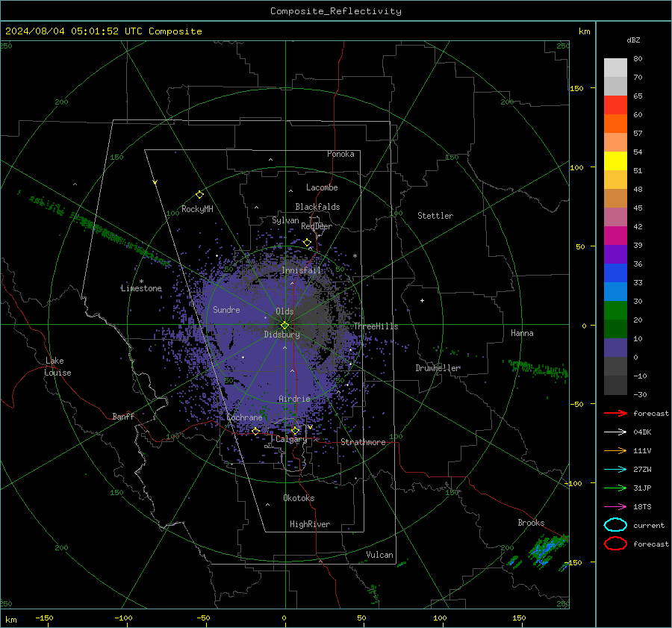Click the yellow diamond marker near RockyMH

tap(199, 195)
